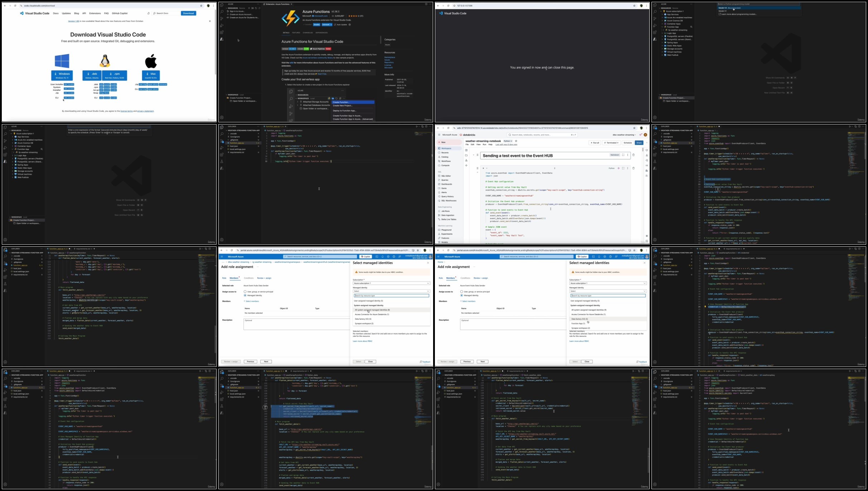Open the Subscription dropdown in the portal with the dbw-weather-streaming breadcrumb

pos(391,283)
